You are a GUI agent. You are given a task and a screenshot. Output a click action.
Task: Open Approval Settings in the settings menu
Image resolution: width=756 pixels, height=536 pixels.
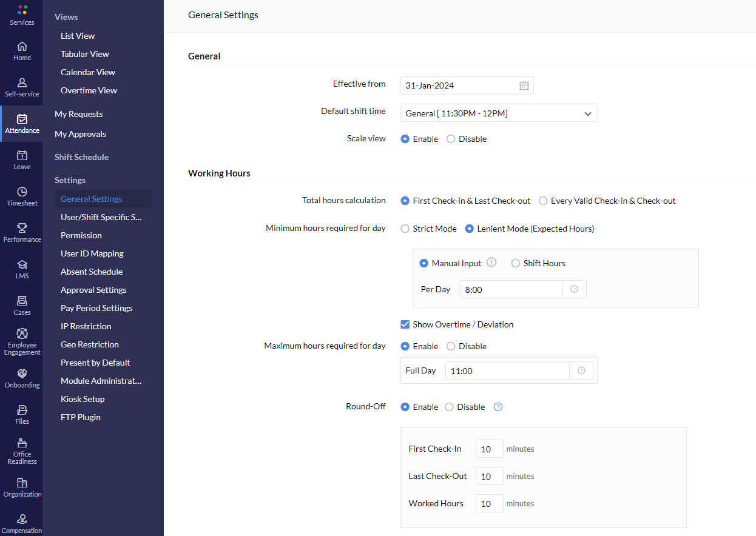pyautogui.click(x=93, y=290)
